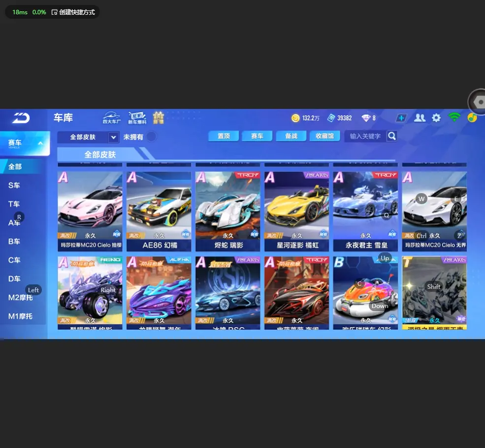
Task: Select the white 玛莎拉蒂MC20 Cielo 无界 card
Action: click(434, 211)
